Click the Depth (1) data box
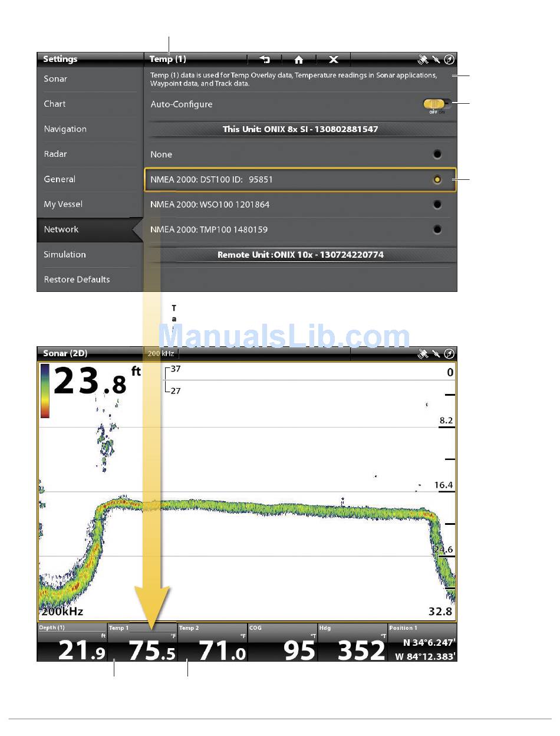The width and height of the screenshot is (560, 736). coord(72,642)
